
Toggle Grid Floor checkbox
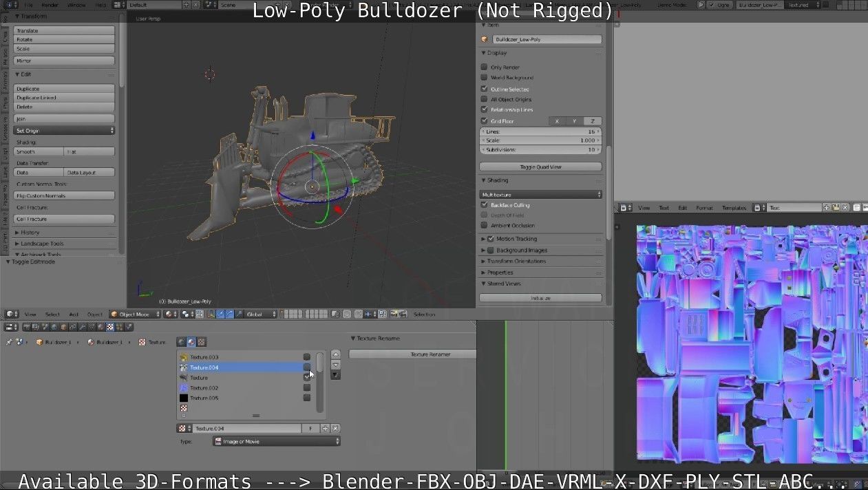coord(485,121)
